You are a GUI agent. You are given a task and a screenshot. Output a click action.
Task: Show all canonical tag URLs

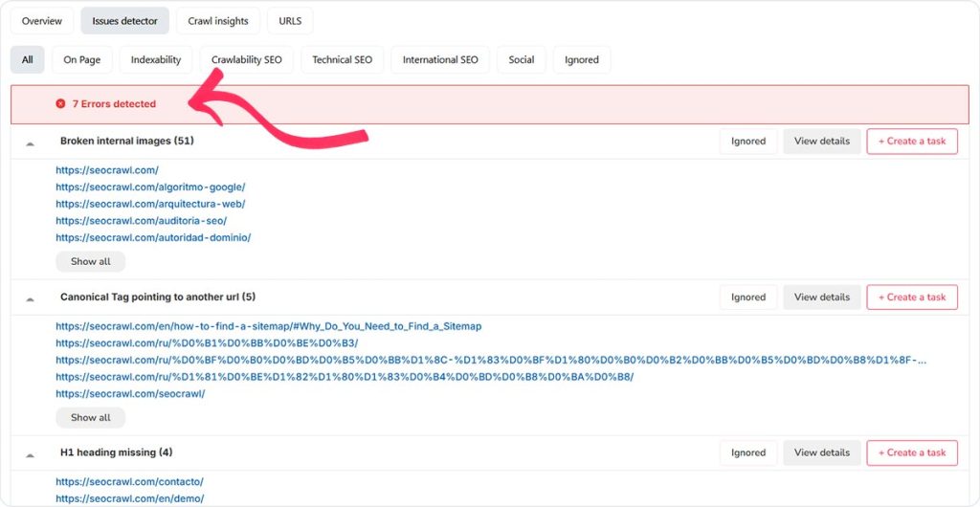[x=90, y=417]
